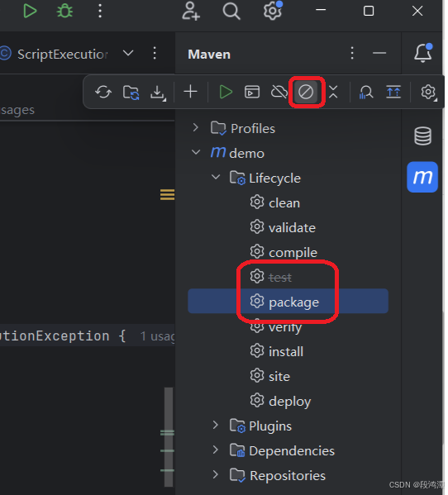Select the deploy lifecycle phase
Image resolution: width=448 pixels, height=495 pixels.
coord(290,402)
